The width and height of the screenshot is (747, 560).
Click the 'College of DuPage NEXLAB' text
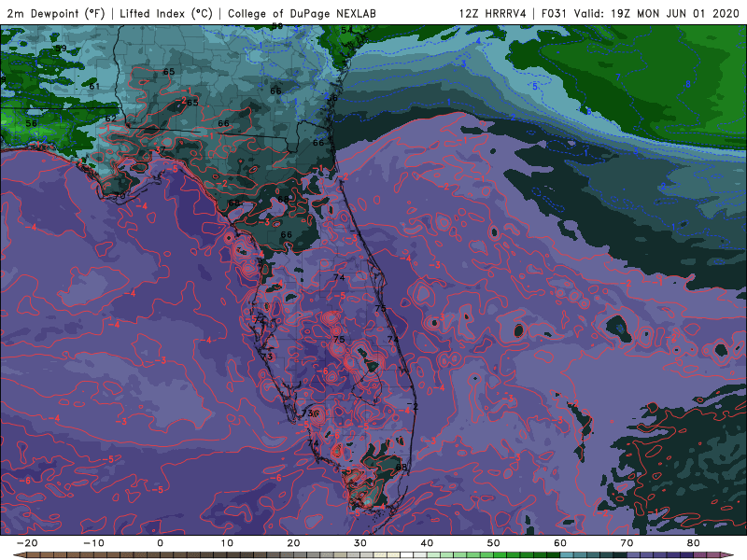(302, 13)
